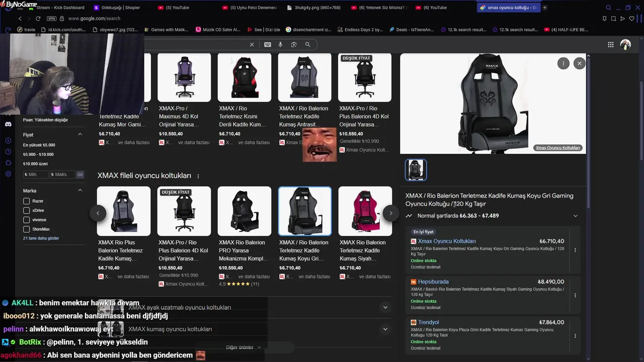Open more options for Hepsiburada offer
This screenshot has height=362, width=644.
(x=575, y=295)
